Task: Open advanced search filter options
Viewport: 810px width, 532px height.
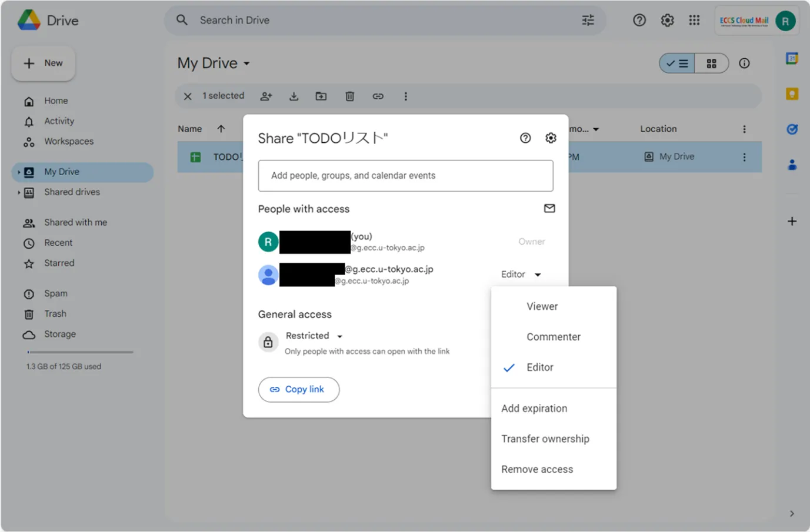Action: pos(588,20)
